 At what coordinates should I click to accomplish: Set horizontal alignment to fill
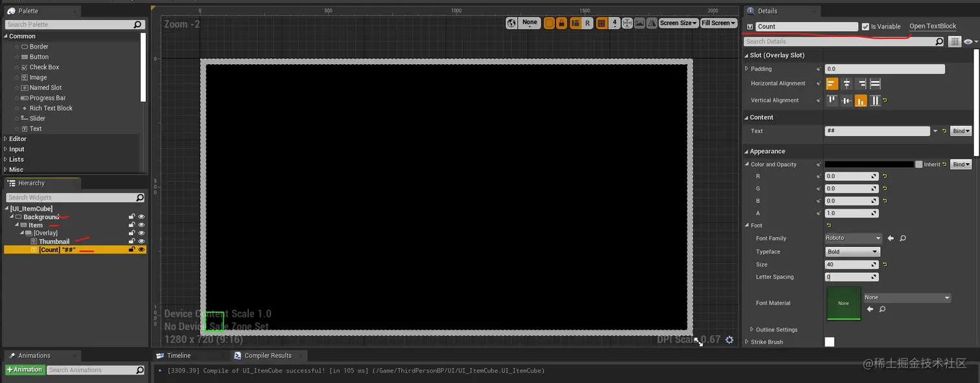(x=875, y=84)
